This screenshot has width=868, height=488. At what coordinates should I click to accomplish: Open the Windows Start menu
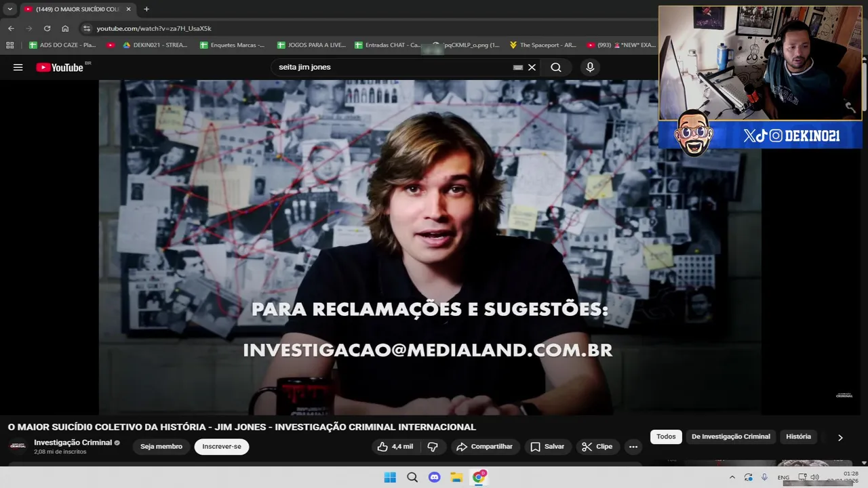[x=390, y=477]
